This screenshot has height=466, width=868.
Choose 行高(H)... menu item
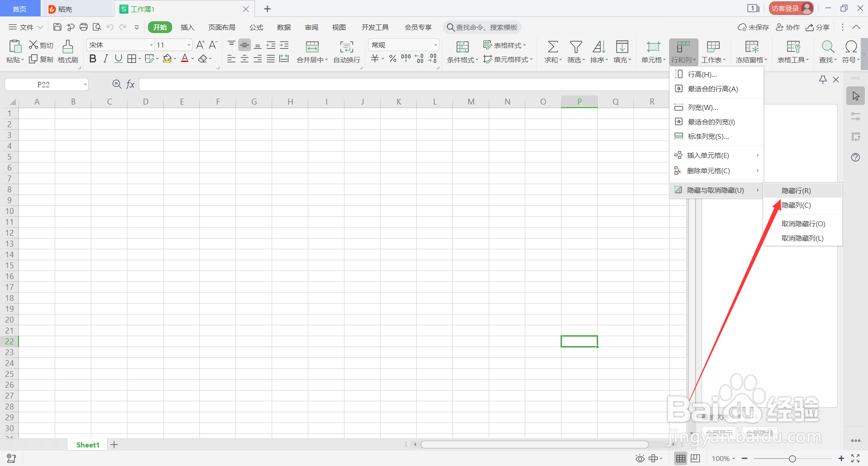[717, 74]
